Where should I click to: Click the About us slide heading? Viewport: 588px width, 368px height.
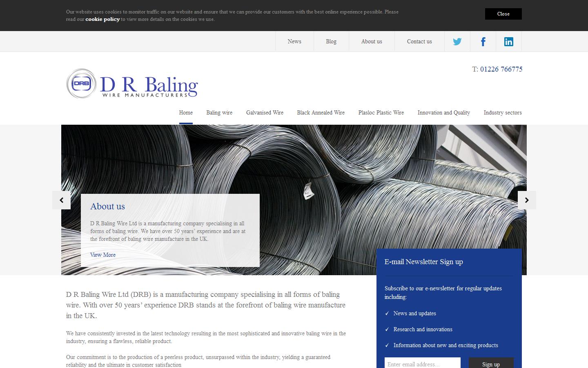(107, 206)
